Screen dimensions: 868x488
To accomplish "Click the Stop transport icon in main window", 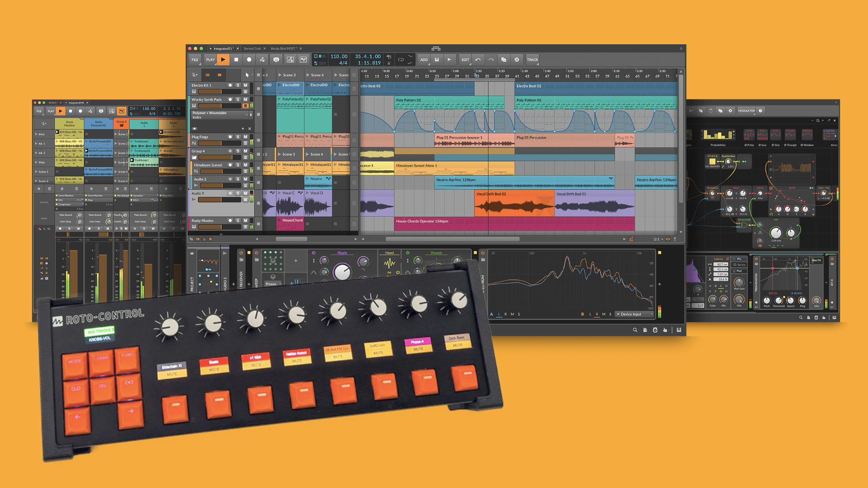I will (x=236, y=60).
